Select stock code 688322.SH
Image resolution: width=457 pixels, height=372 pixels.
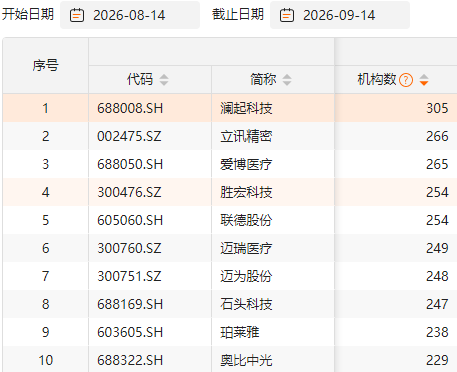[x=130, y=360]
